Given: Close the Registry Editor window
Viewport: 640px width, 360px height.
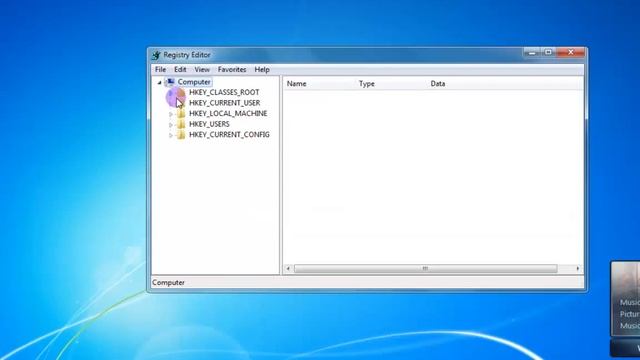Looking at the screenshot, I should [571, 53].
